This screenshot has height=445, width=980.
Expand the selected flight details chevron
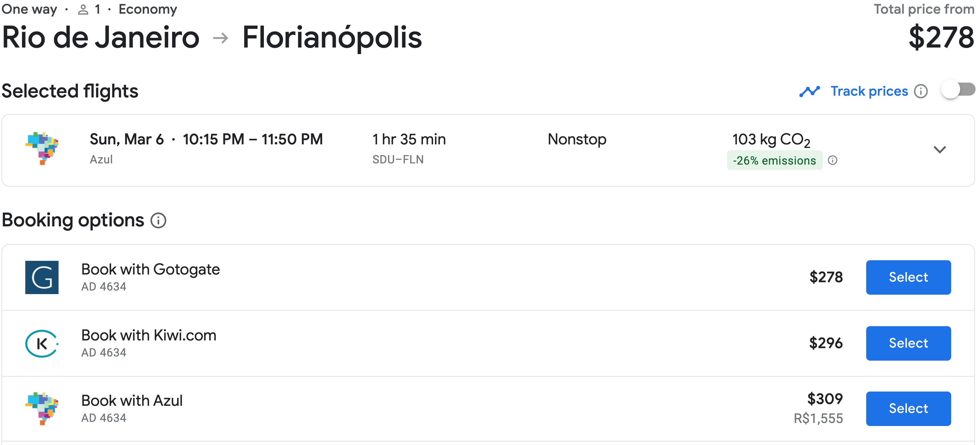coord(940,150)
